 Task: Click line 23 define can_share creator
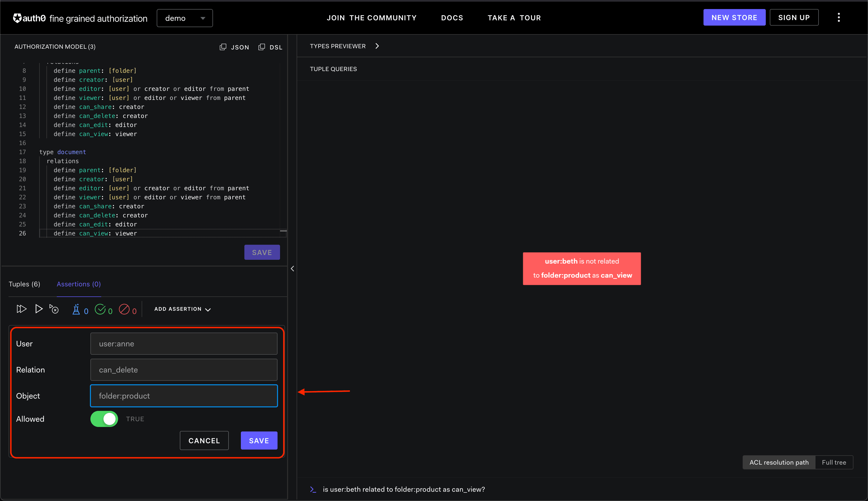99,207
